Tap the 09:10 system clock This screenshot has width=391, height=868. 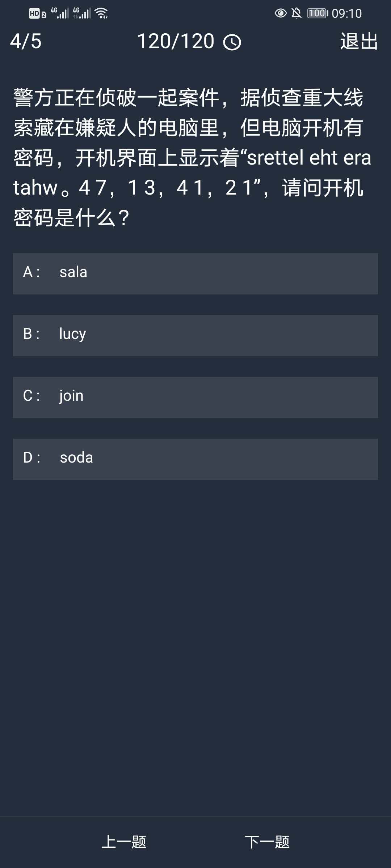coord(346,14)
